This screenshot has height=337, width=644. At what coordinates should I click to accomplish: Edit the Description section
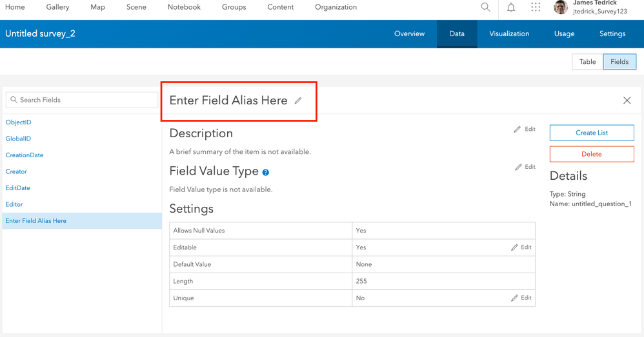525,129
